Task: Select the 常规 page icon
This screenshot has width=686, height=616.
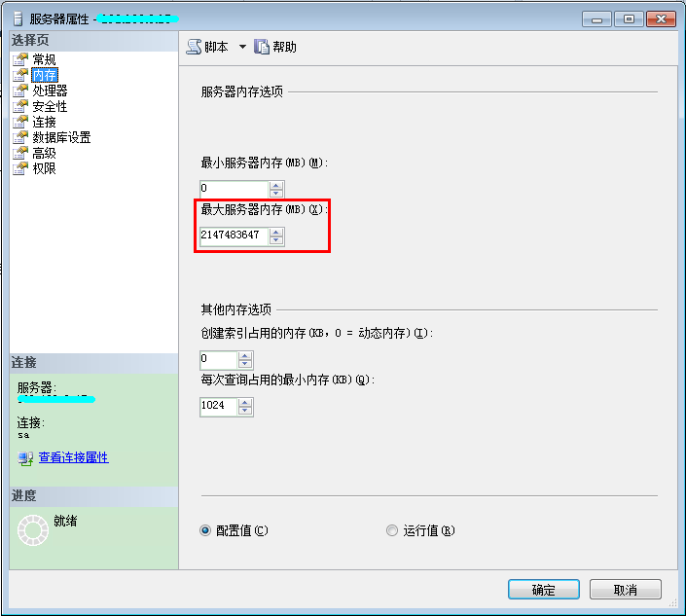Action: pyautogui.click(x=20, y=59)
